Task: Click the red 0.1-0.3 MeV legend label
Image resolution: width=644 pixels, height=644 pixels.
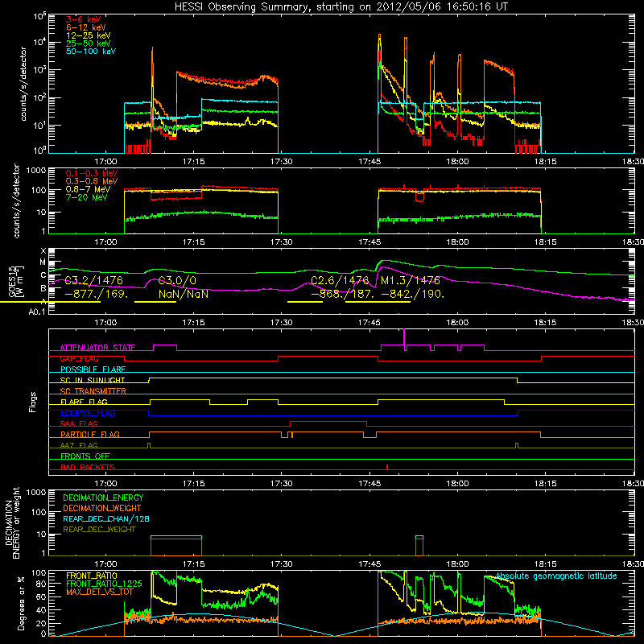Action: (91, 173)
